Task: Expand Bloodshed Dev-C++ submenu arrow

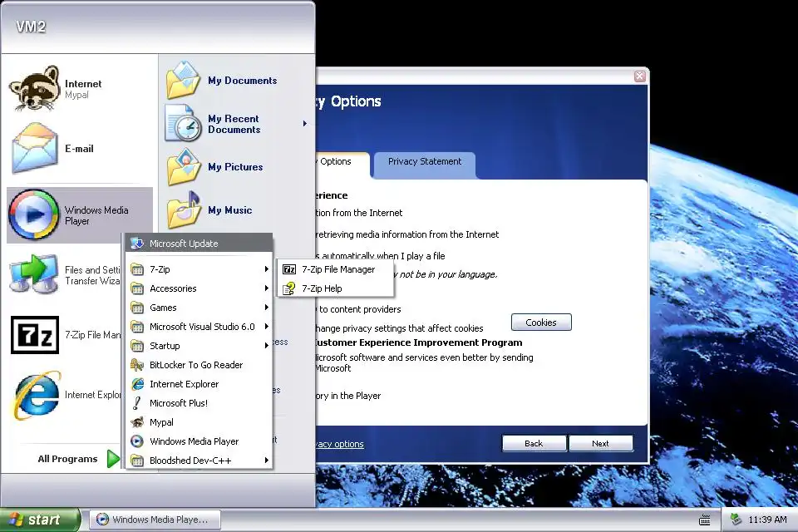Action: 266,461
